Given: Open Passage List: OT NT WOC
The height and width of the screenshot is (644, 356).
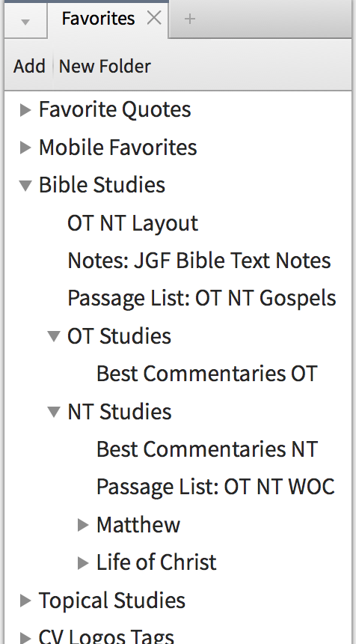Looking at the screenshot, I should 215,487.
